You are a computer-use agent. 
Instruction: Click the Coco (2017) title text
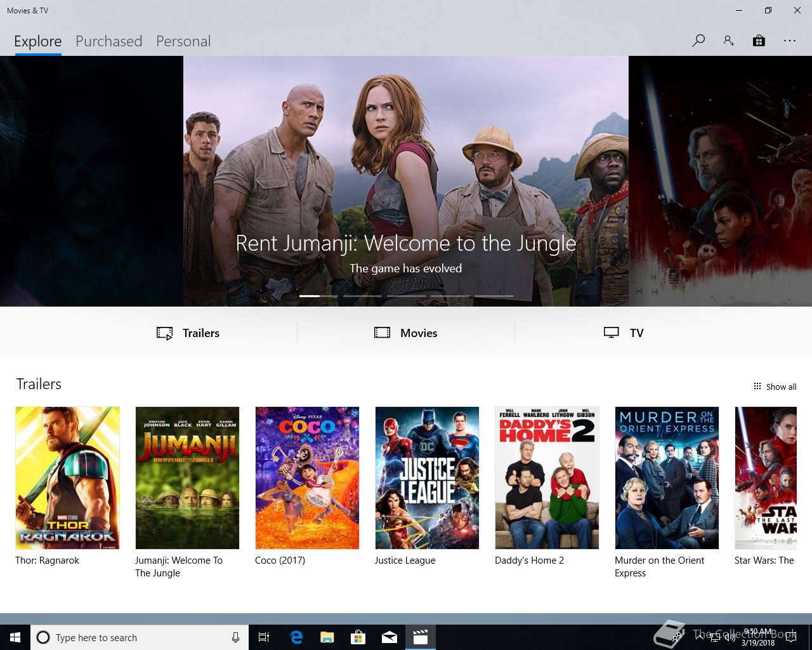pos(280,560)
